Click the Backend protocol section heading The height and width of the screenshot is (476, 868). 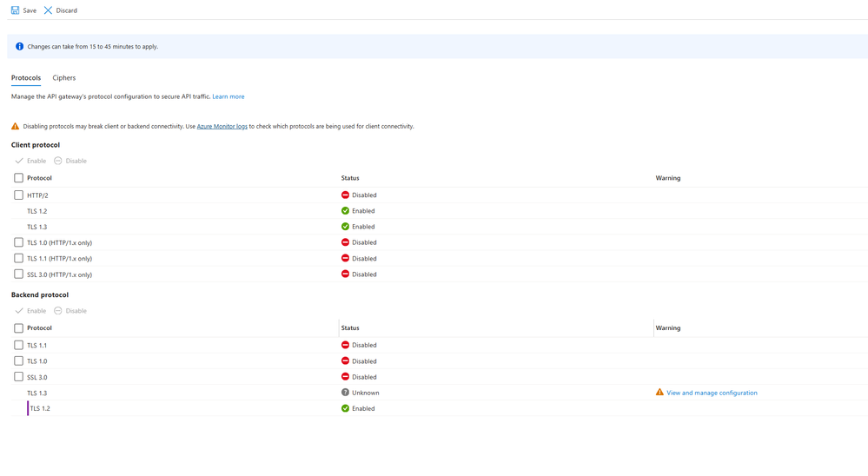click(40, 294)
